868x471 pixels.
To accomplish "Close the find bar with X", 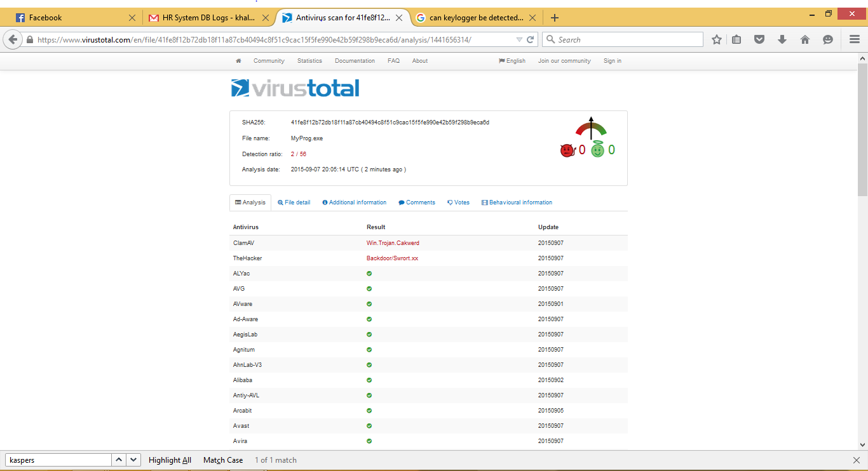I will (857, 460).
